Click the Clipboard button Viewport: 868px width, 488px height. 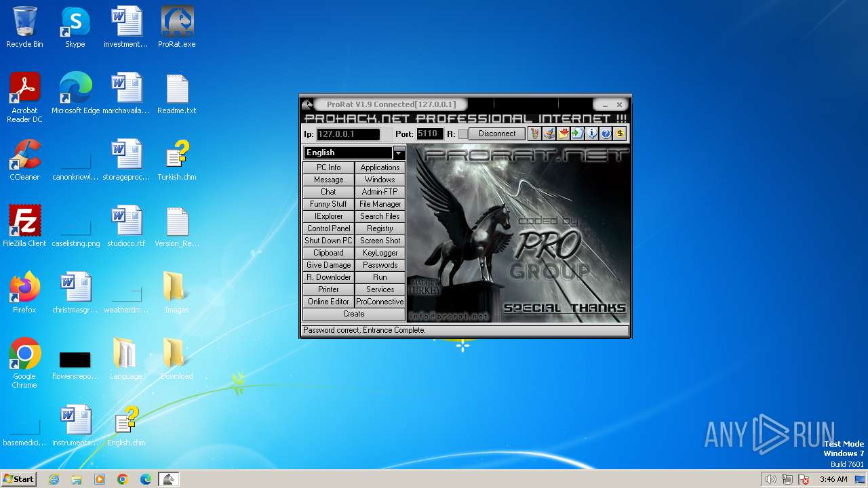(x=329, y=253)
